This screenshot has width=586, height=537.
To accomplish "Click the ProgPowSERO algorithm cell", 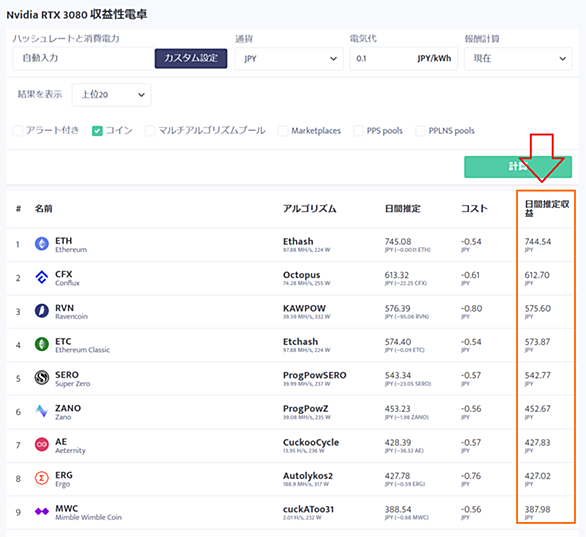I will click(x=315, y=379).
